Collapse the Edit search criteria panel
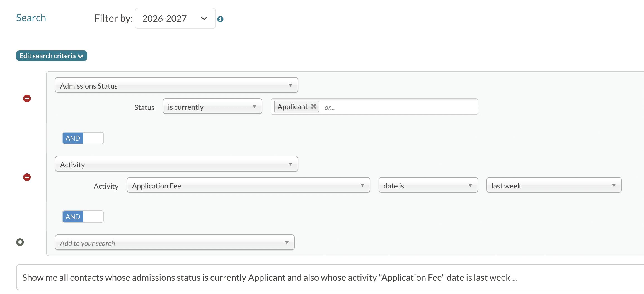The image size is (644, 294). (x=51, y=56)
